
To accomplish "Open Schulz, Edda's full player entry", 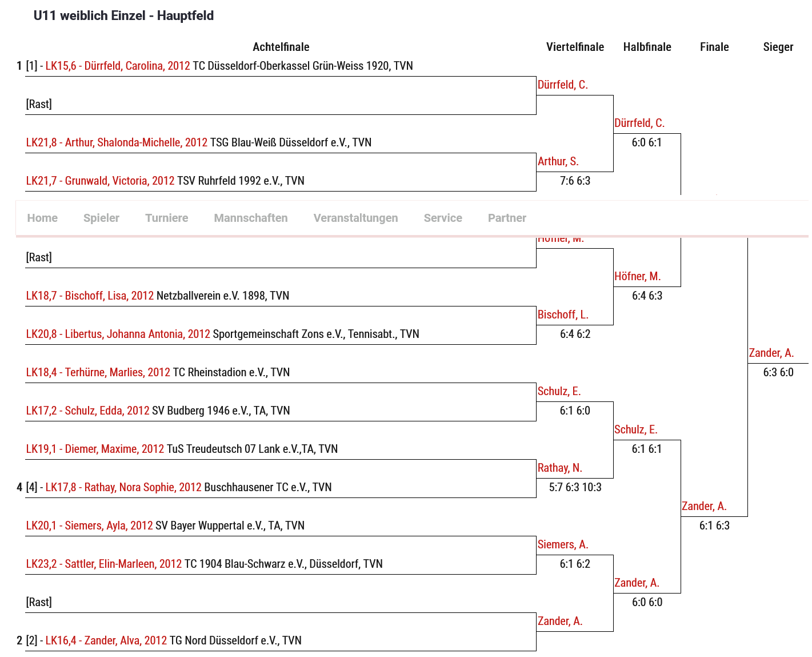I will coord(87,411).
